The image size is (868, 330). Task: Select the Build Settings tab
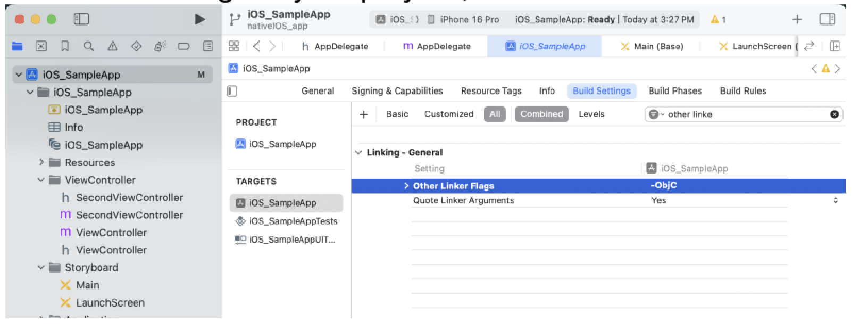click(x=602, y=91)
